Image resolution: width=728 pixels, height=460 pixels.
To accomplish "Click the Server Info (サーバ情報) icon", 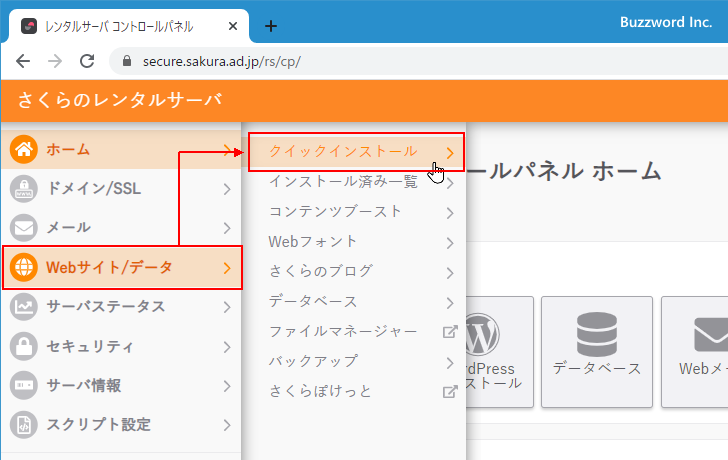I will pyautogui.click(x=24, y=385).
